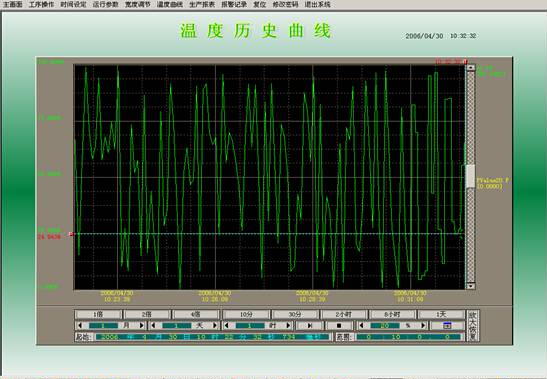The width and height of the screenshot is (547, 379).
Task: Select the 退出系统 menu item
Action: (317, 5)
